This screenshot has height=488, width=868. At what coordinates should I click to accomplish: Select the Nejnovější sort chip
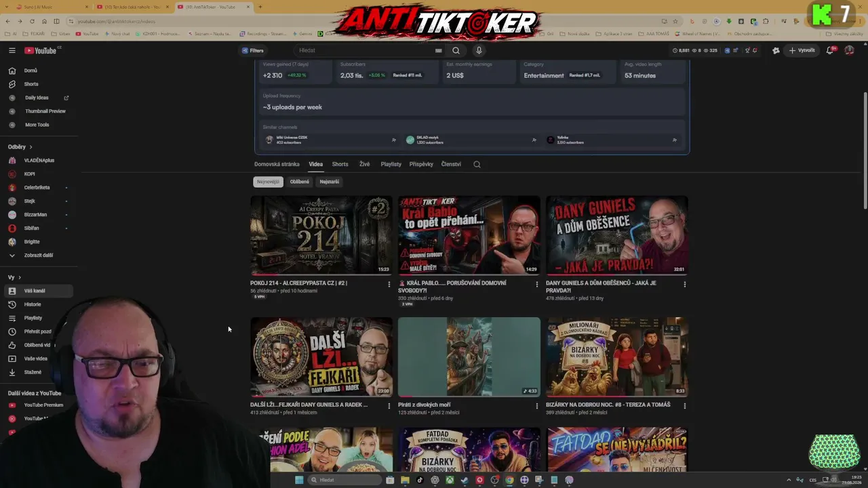268,182
